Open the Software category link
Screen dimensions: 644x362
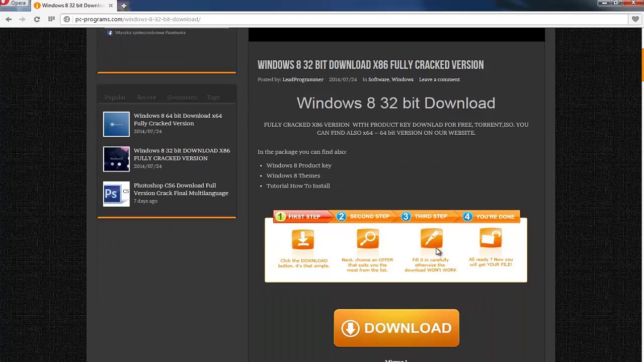tap(378, 79)
